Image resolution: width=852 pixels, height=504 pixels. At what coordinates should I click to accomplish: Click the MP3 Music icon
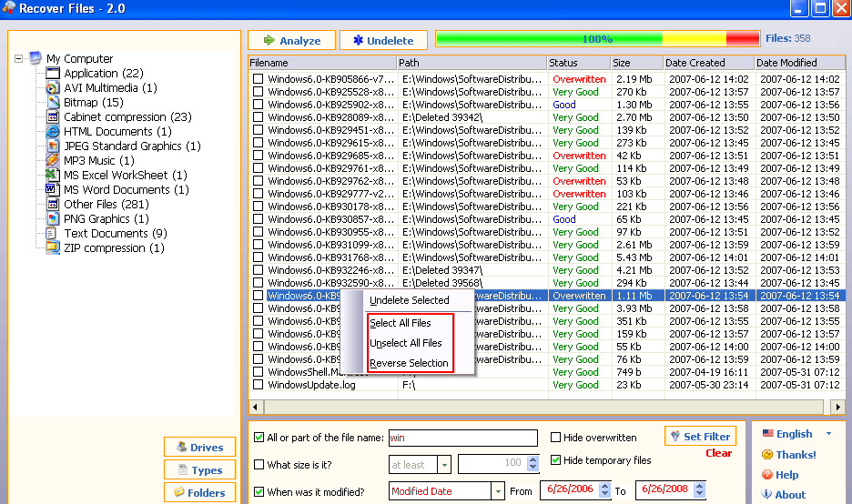coord(53,160)
